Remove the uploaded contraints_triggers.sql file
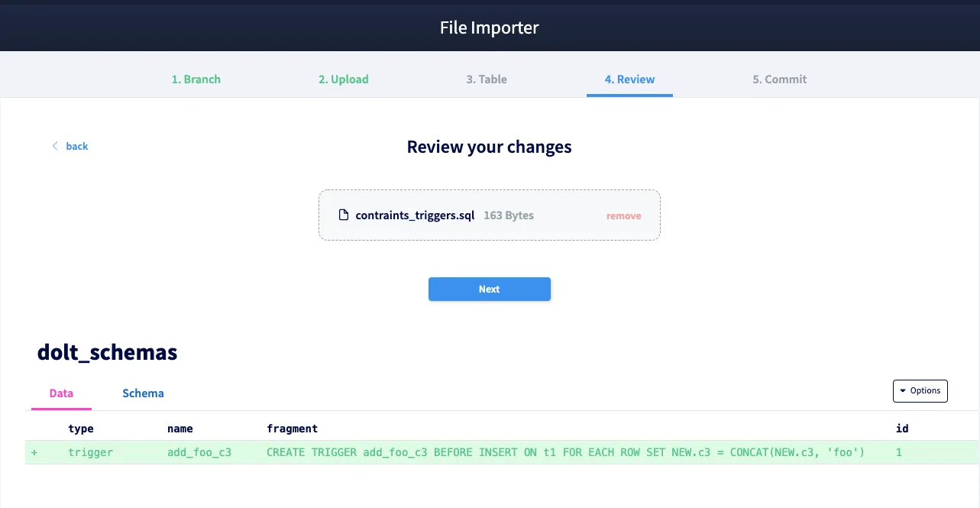Screen dimensions: 980x508 point(623,215)
